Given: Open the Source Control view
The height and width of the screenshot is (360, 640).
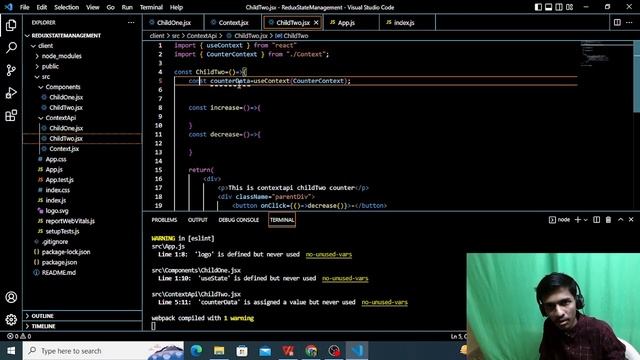Looking at the screenshot, I should [x=11, y=70].
